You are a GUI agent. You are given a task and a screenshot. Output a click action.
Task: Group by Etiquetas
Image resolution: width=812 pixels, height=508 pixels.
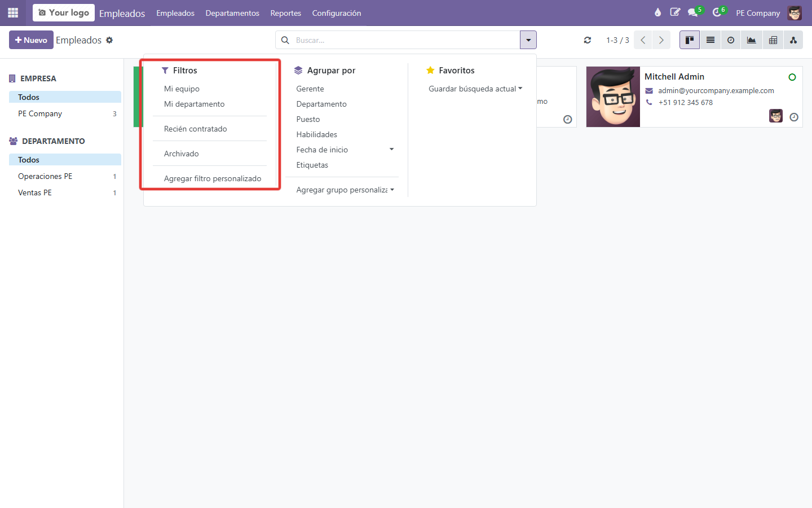[x=312, y=165]
